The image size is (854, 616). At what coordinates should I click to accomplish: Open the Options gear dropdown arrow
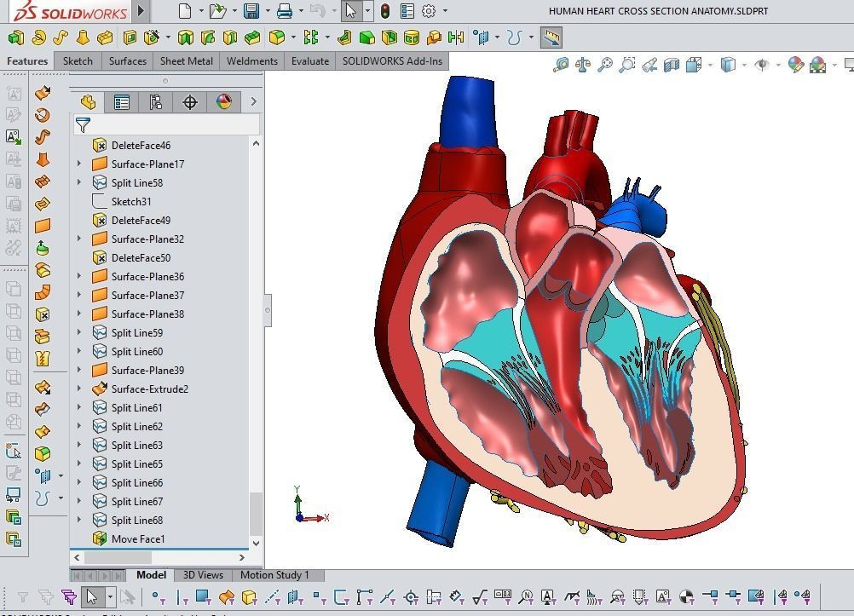coord(445,11)
